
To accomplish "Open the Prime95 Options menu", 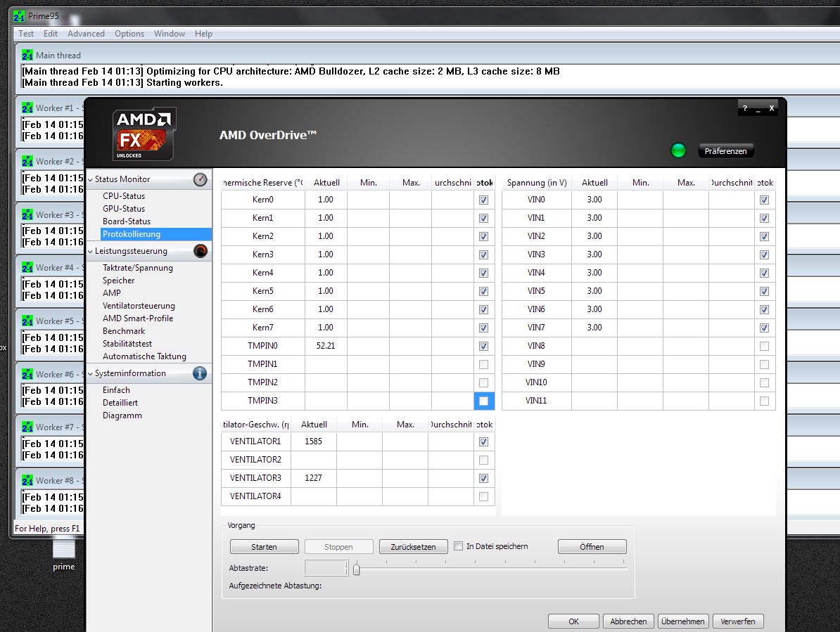I will pyautogui.click(x=129, y=34).
